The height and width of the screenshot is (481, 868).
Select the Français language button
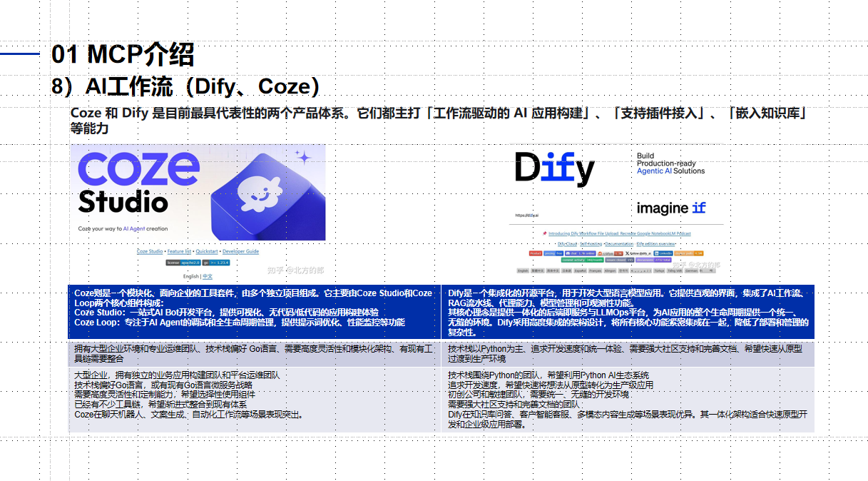click(x=595, y=270)
